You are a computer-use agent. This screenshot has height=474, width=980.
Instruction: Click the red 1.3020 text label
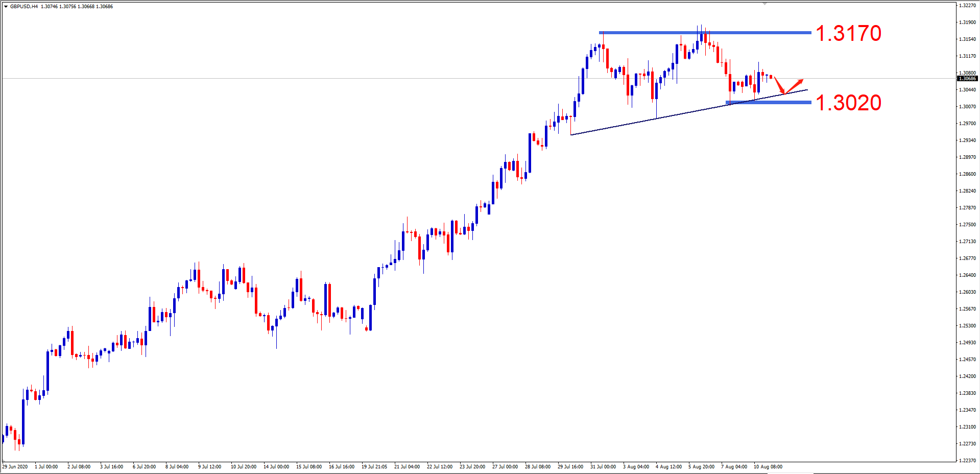point(848,103)
